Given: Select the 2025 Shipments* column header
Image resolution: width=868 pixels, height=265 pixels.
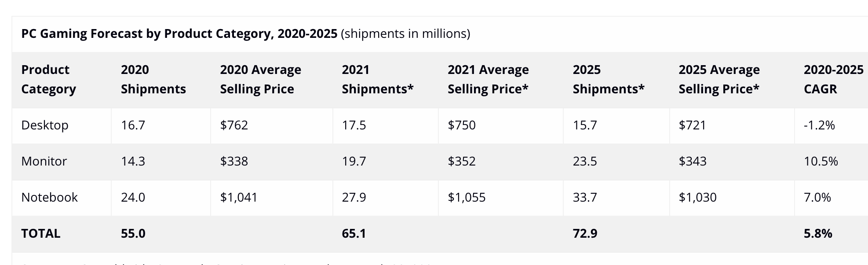Looking at the screenshot, I should 608,79.
